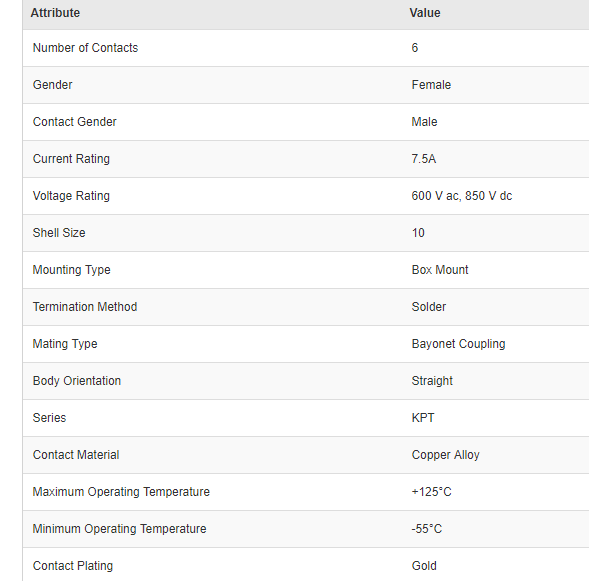Select the Shell Size attribute
This screenshot has height=581, width=589.
59,232
